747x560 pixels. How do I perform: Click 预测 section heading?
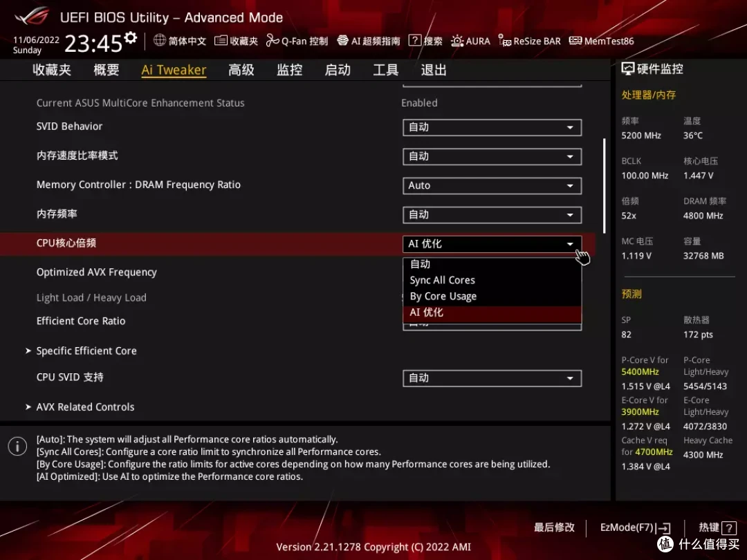click(631, 294)
